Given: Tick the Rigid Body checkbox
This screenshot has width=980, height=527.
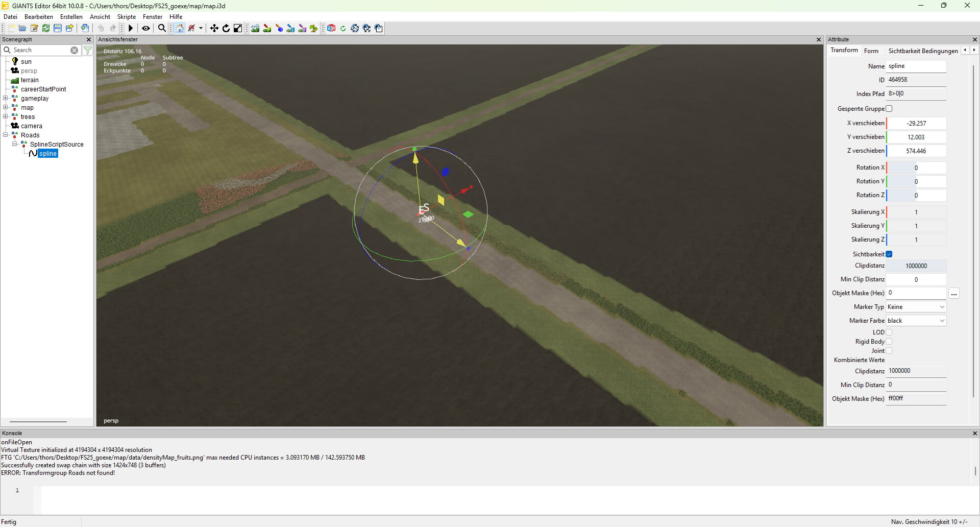Looking at the screenshot, I should (889, 342).
